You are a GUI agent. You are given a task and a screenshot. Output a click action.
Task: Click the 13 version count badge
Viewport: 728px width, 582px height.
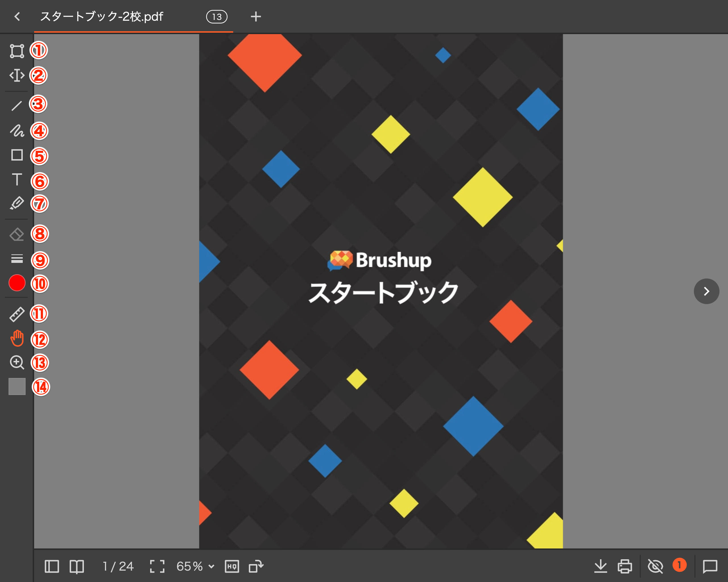coord(217,16)
